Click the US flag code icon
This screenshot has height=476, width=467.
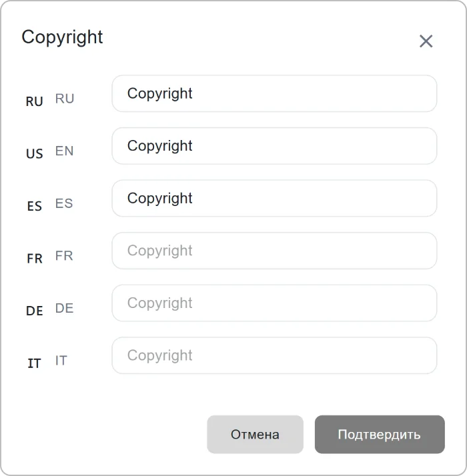[x=34, y=153]
